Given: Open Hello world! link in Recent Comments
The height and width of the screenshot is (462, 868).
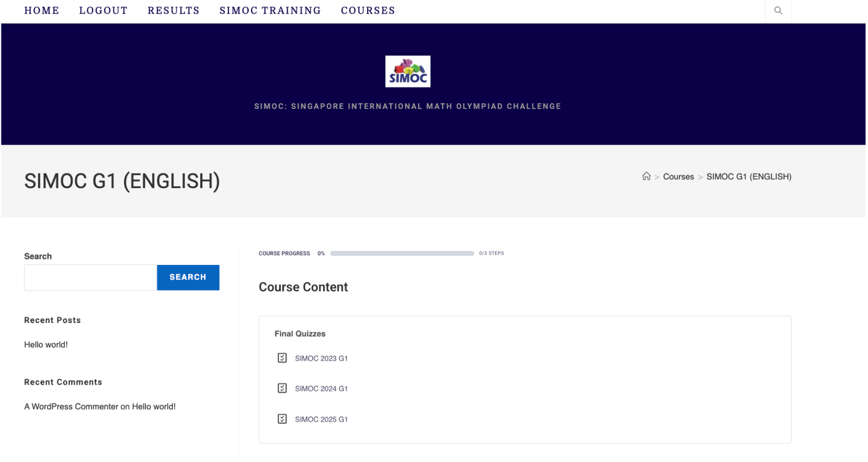Looking at the screenshot, I should 154,407.
